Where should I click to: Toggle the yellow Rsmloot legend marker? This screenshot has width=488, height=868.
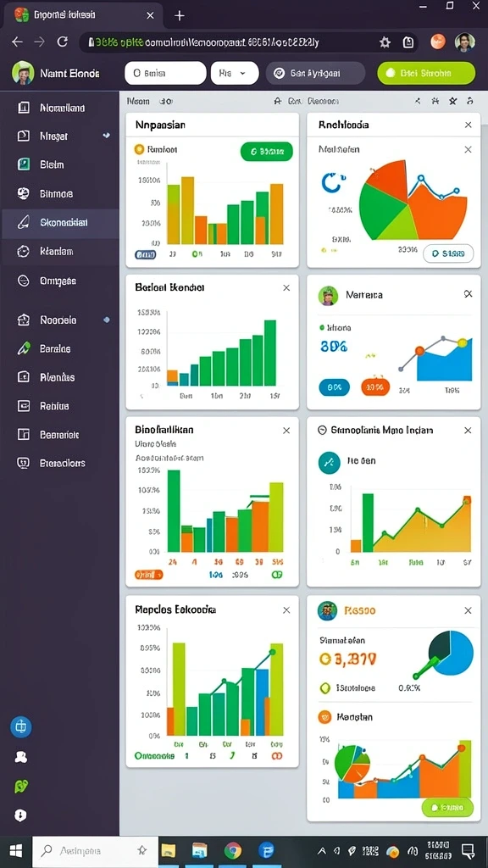(139, 149)
